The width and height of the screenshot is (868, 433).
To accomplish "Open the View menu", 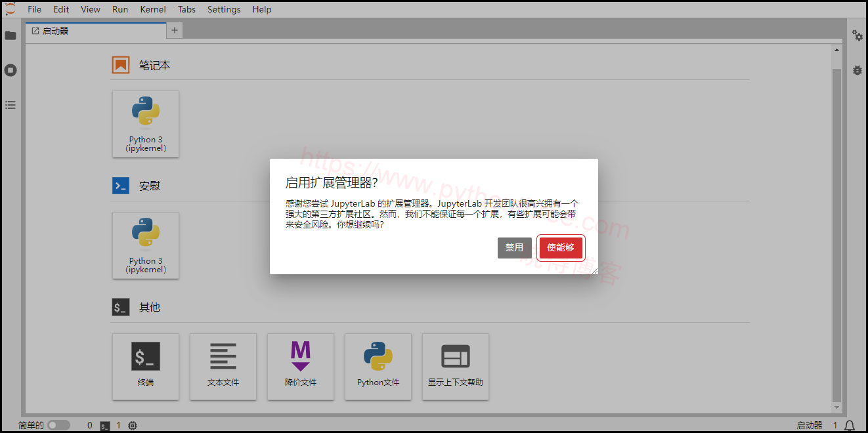I will coord(91,9).
